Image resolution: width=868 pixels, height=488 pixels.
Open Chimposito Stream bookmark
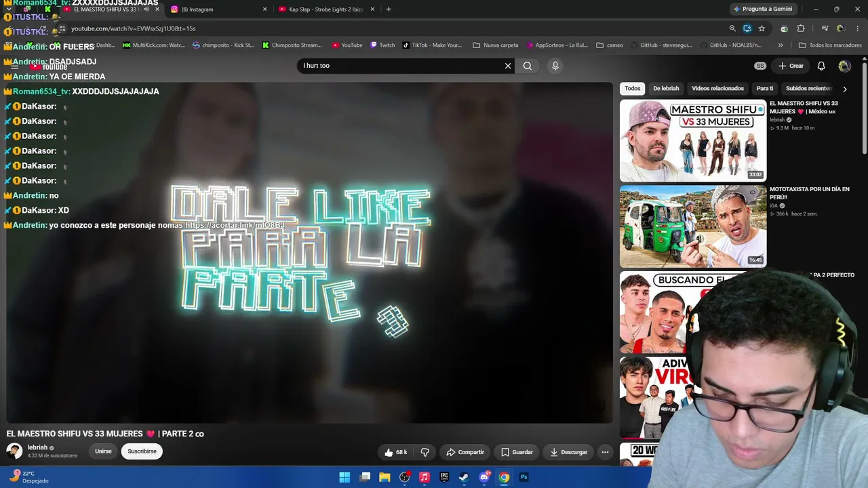coord(292,45)
